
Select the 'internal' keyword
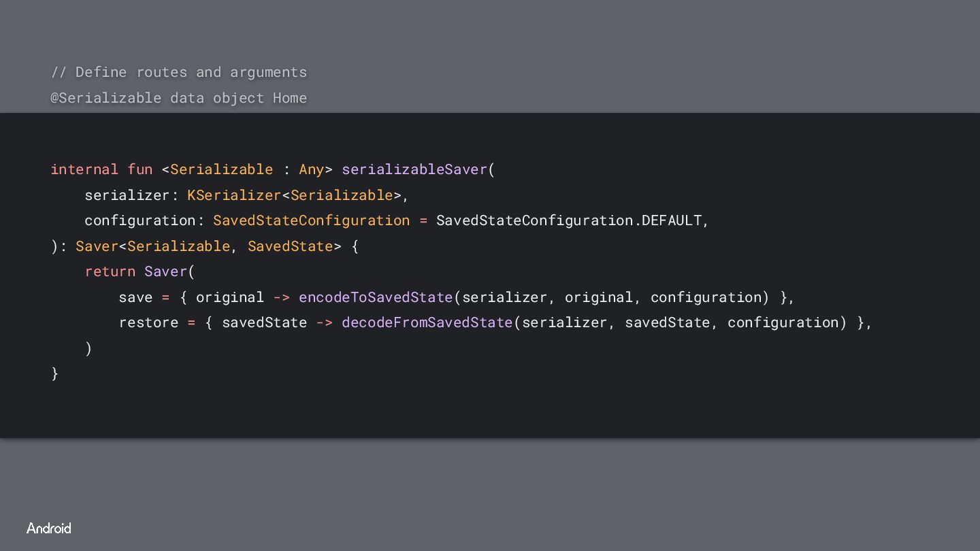[84, 169]
